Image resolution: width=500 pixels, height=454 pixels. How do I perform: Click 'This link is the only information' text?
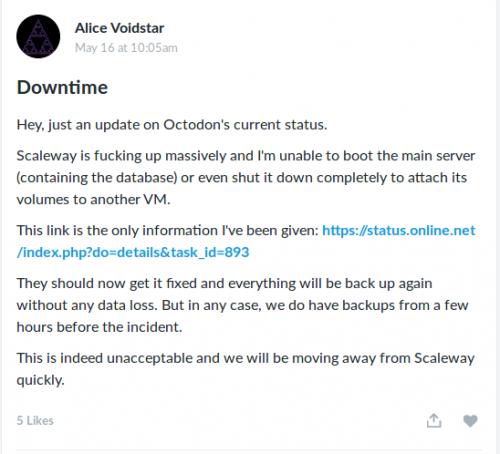pyautogui.click(x=168, y=230)
